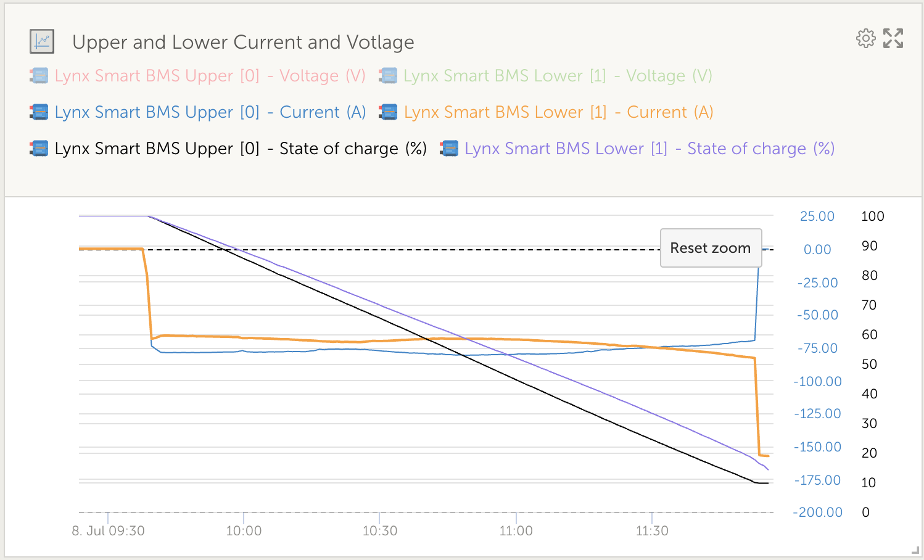
Task: Click the Reset zoom button
Action: 711,248
